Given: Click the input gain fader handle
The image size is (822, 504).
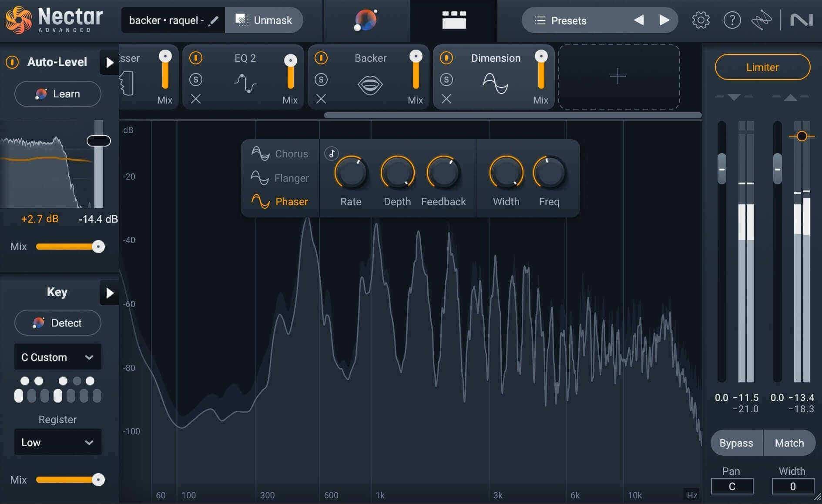Looking at the screenshot, I should pyautogui.click(x=722, y=169).
